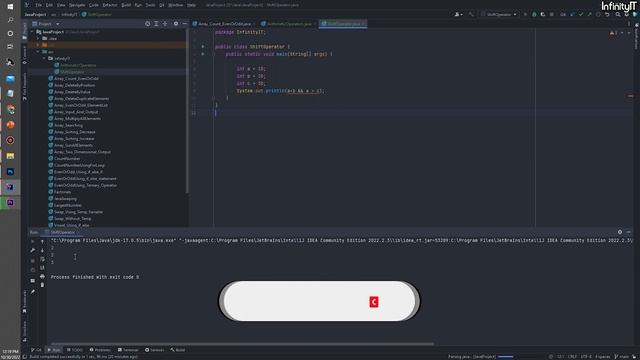Expand the highlighted out folder
The image size is (640, 360).
pyautogui.click(x=38, y=45)
